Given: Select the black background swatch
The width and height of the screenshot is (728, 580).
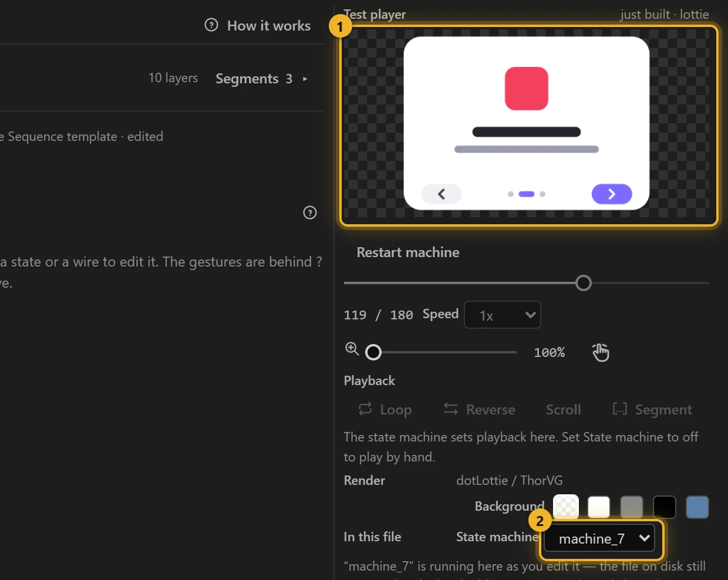Looking at the screenshot, I should [x=665, y=507].
